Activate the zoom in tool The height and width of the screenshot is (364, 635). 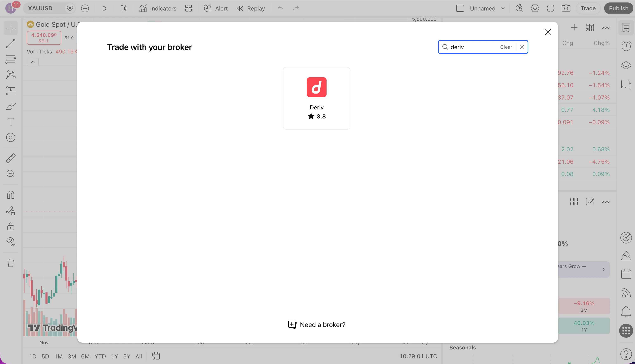point(11,174)
